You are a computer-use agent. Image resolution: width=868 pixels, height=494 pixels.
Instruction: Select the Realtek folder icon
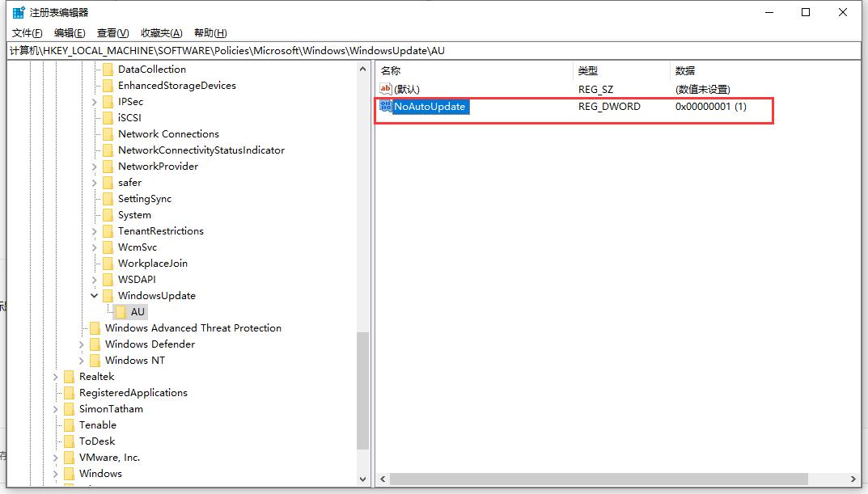(70, 377)
